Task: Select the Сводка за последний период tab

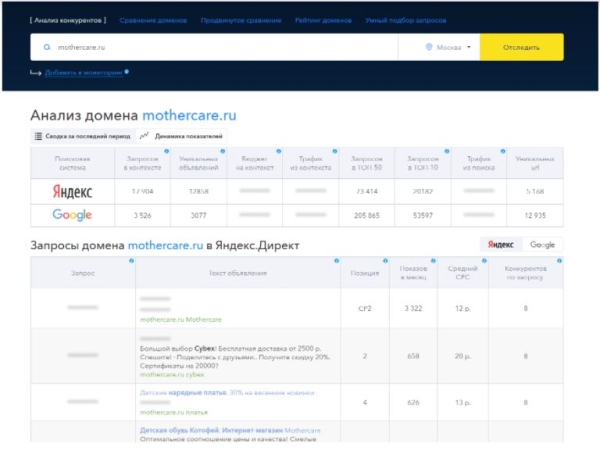Action: [83, 136]
